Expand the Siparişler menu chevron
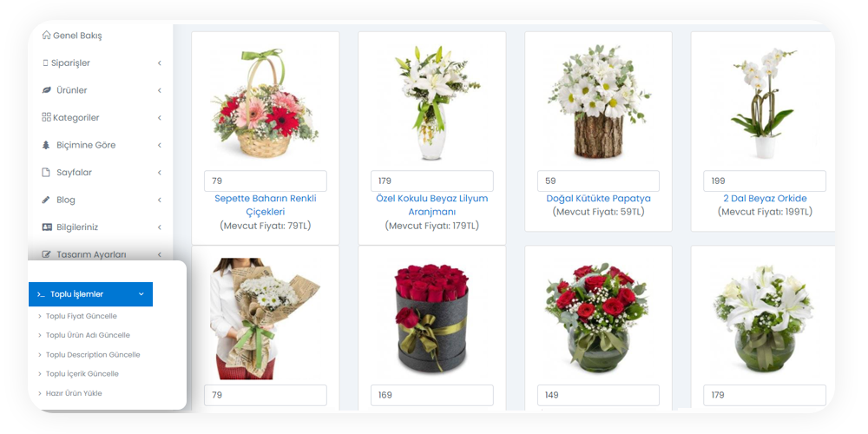Screen dimensions: 868x434 point(160,63)
